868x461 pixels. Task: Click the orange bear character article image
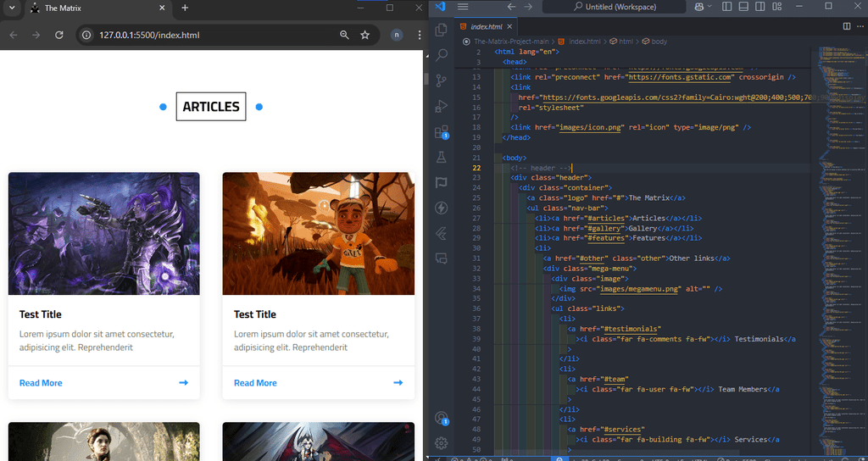click(319, 234)
